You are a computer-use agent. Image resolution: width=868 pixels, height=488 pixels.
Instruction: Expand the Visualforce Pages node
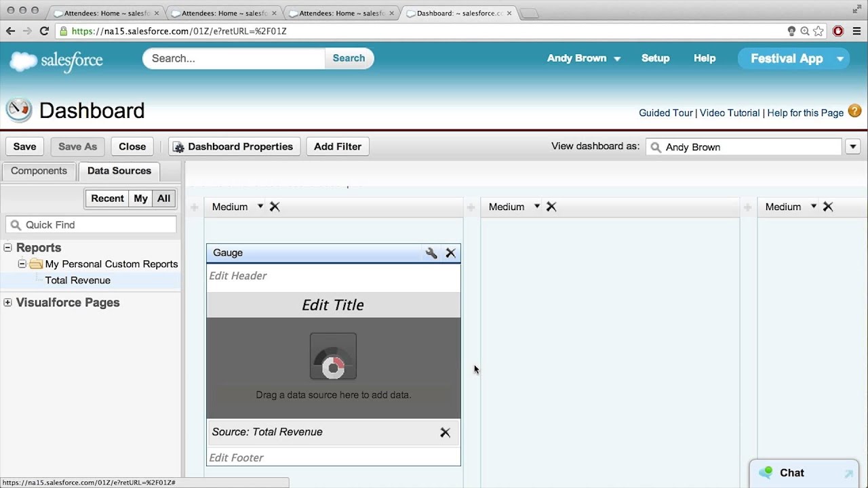click(x=8, y=302)
